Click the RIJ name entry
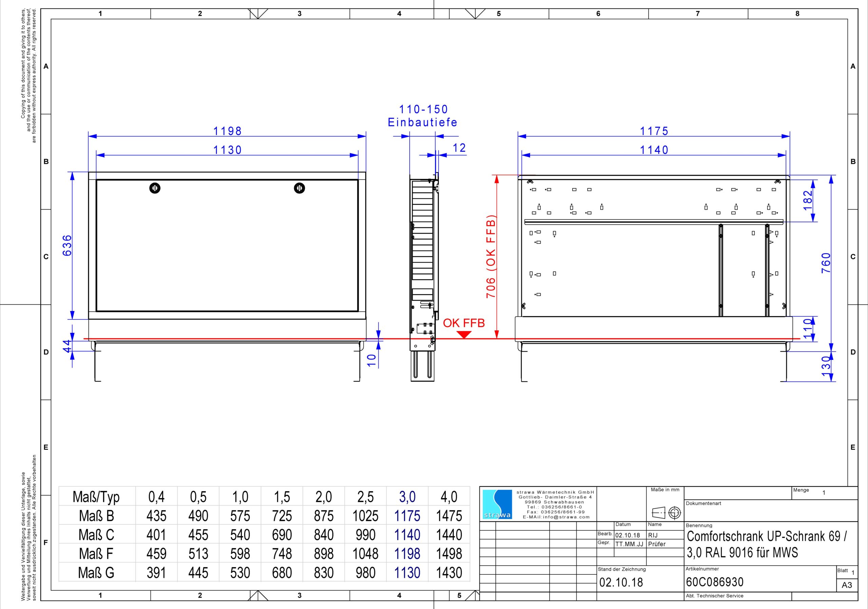The image size is (868, 609). pos(653,535)
